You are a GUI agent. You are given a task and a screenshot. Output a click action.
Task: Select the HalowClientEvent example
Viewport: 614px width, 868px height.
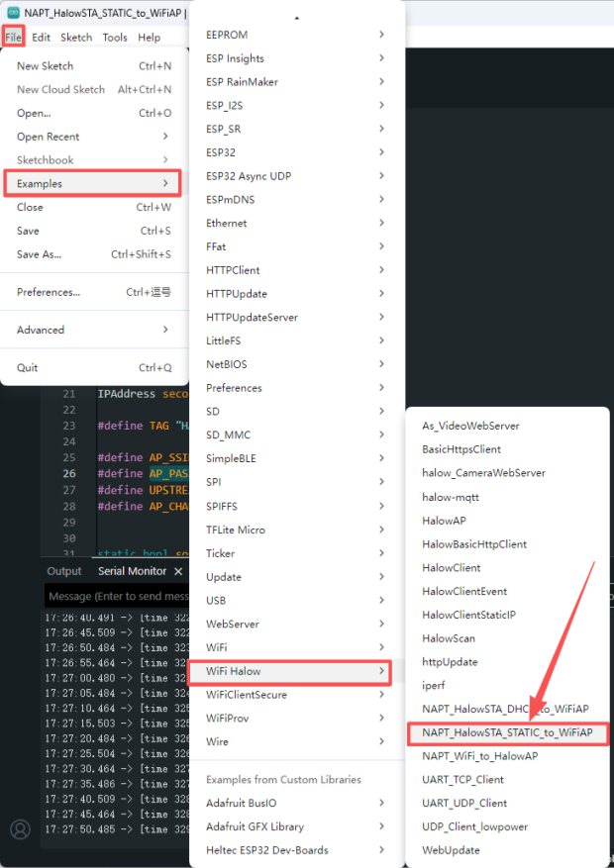coord(507,591)
